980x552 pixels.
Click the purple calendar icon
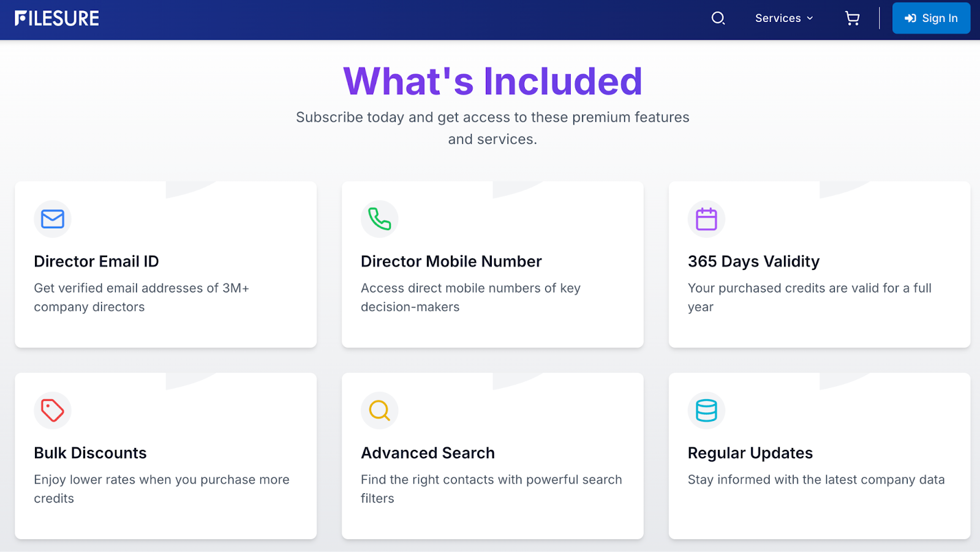[x=706, y=219]
